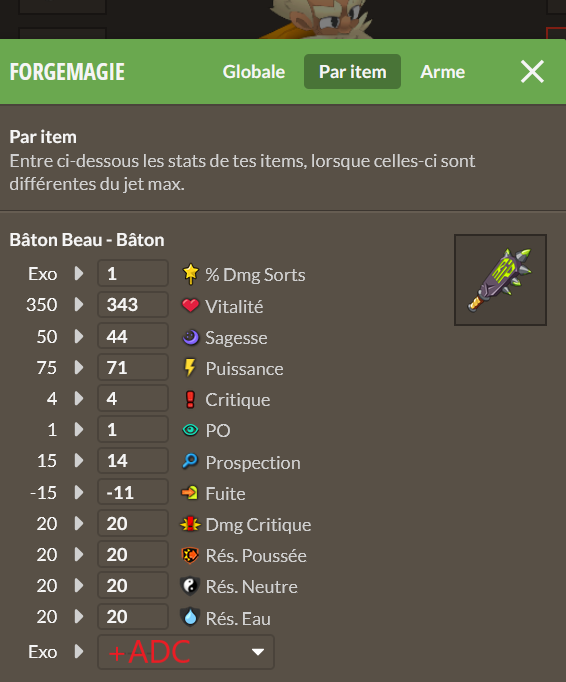Screen dimensions: 566x682
Task: Click the red heart Vitalité icon
Action: click(x=190, y=306)
